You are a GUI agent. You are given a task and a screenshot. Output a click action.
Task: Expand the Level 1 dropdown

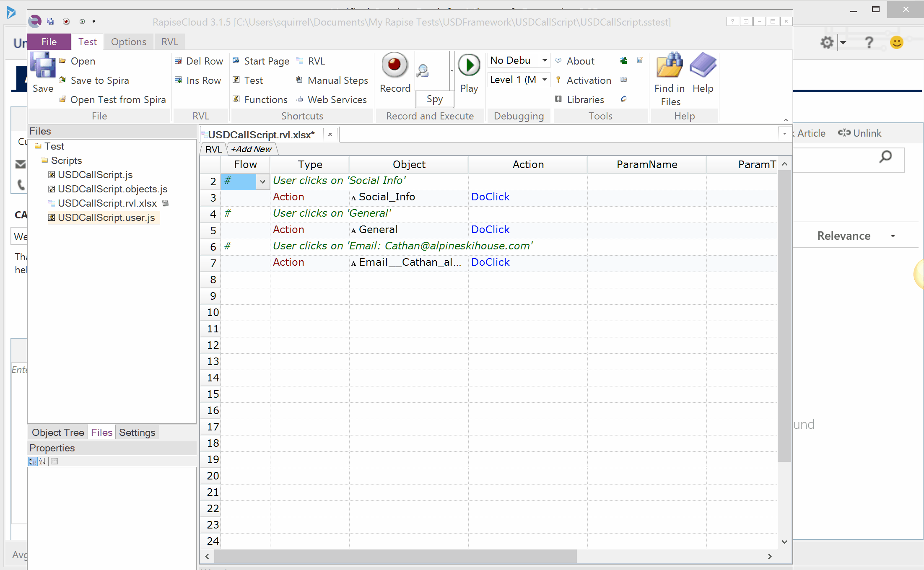544,80
